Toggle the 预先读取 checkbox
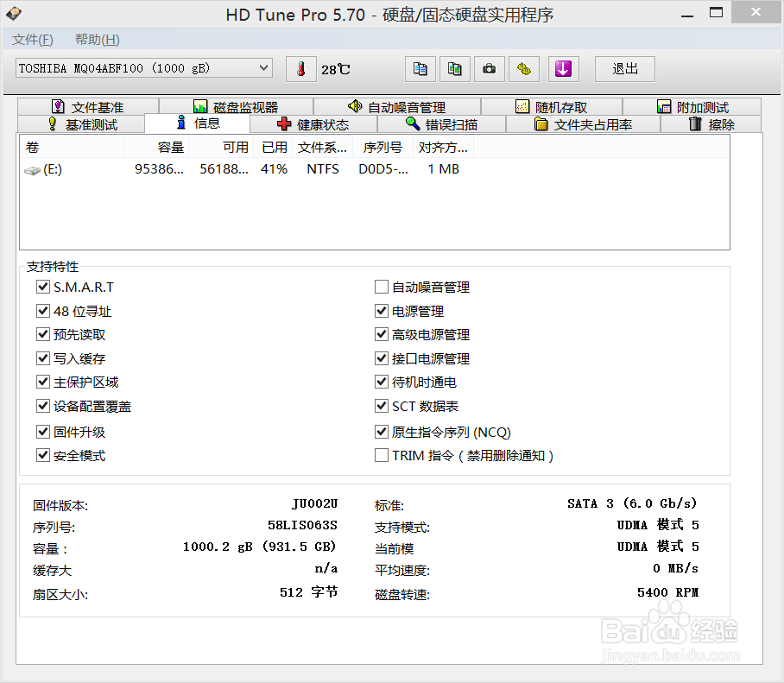784x683 pixels. pos(43,334)
